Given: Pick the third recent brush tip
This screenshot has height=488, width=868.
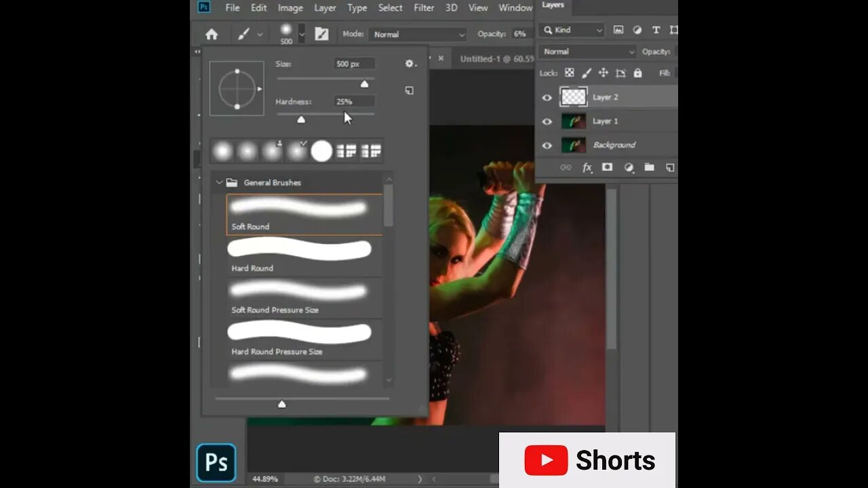Looking at the screenshot, I should pos(272,151).
